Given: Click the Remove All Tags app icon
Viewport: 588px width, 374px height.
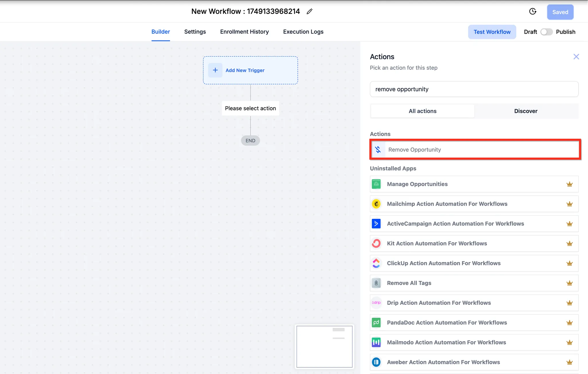Looking at the screenshot, I should pos(376,283).
